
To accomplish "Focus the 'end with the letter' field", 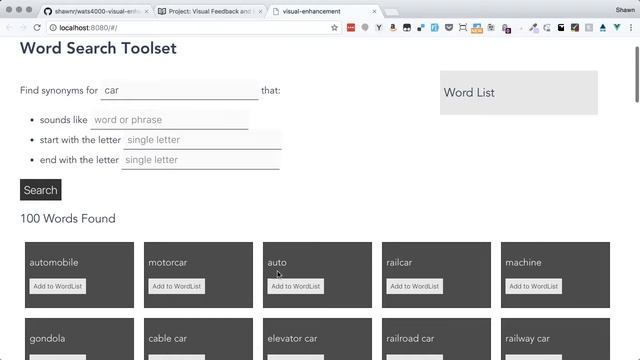I will coord(200,160).
